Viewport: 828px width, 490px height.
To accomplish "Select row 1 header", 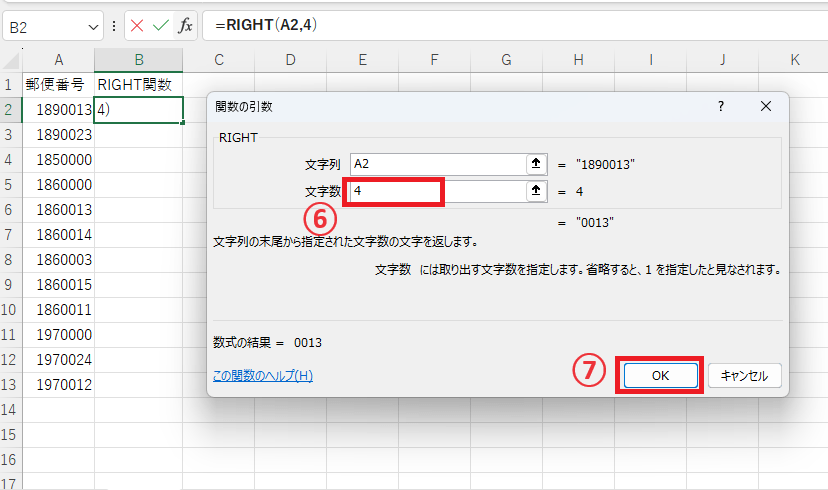I will [11, 84].
